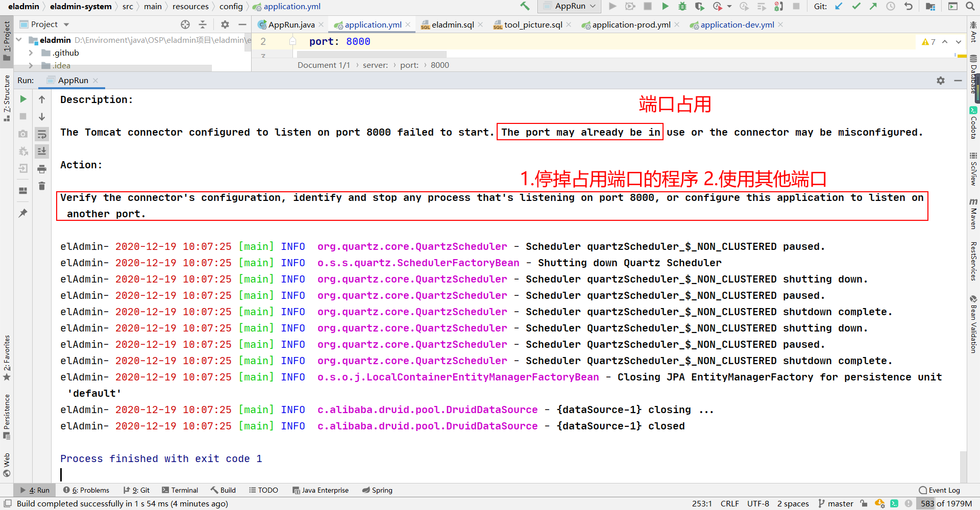
Task: Click the master Git branch widget
Action: [836, 503]
